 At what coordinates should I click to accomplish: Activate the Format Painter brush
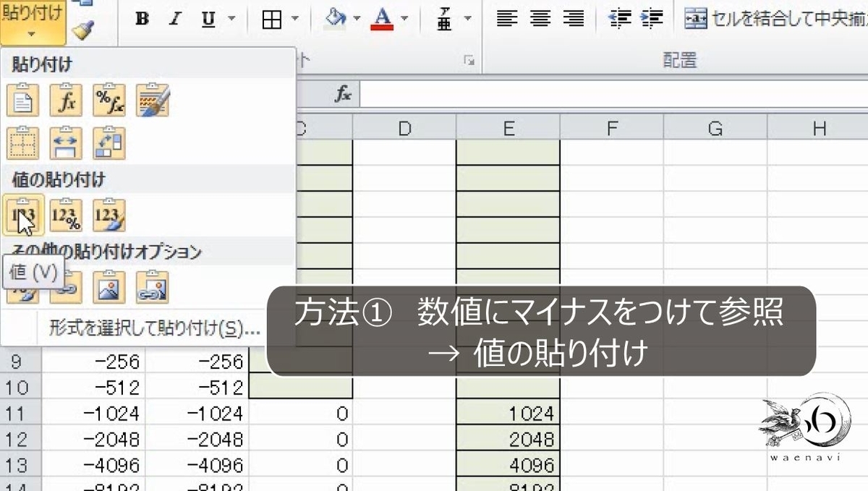point(83,29)
